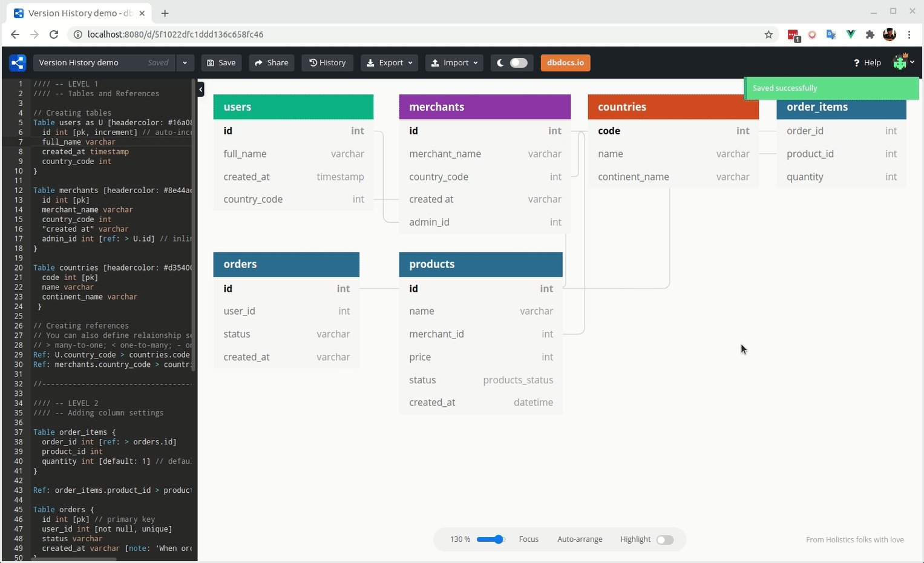Open the dbdocs.io button
This screenshot has height=563, width=924.
coord(565,62)
